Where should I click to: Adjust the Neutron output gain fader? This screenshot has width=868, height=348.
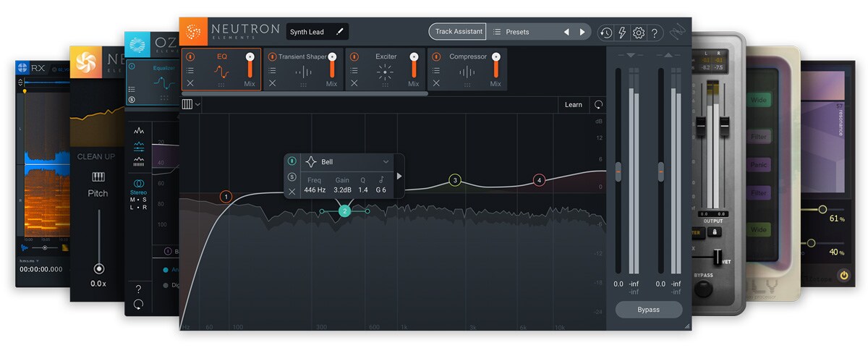(x=661, y=171)
